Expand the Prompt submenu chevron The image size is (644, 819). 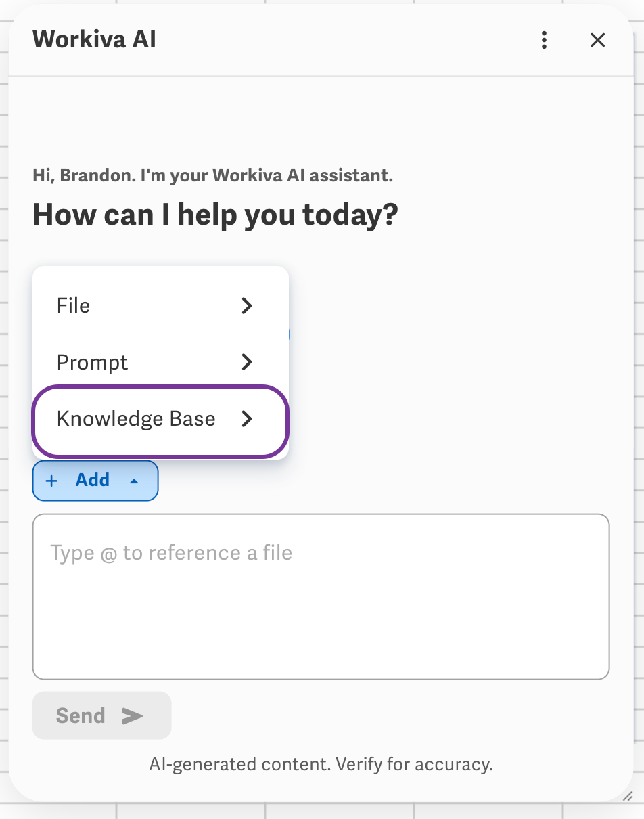(x=247, y=362)
